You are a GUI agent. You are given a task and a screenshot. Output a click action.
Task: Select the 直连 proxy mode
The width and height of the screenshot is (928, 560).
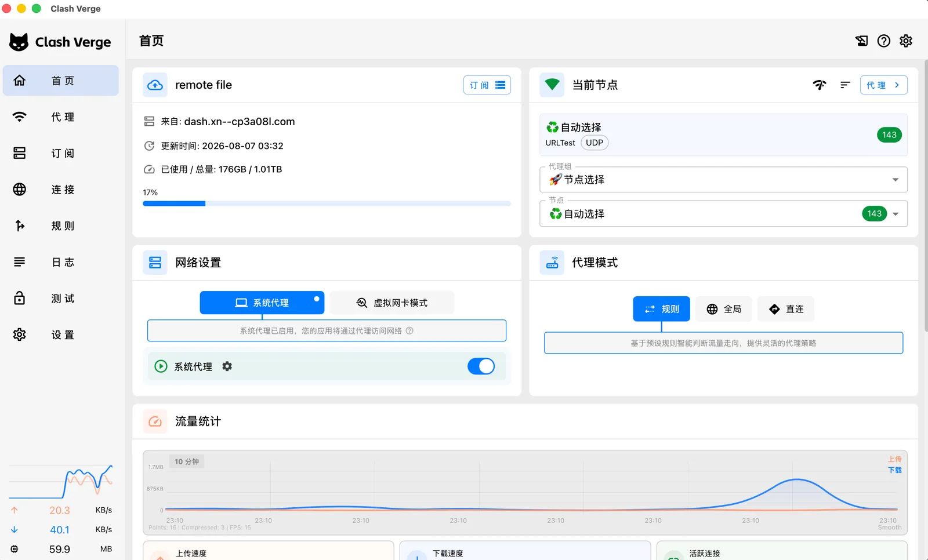pyautogui.click(x=786, y=309)
